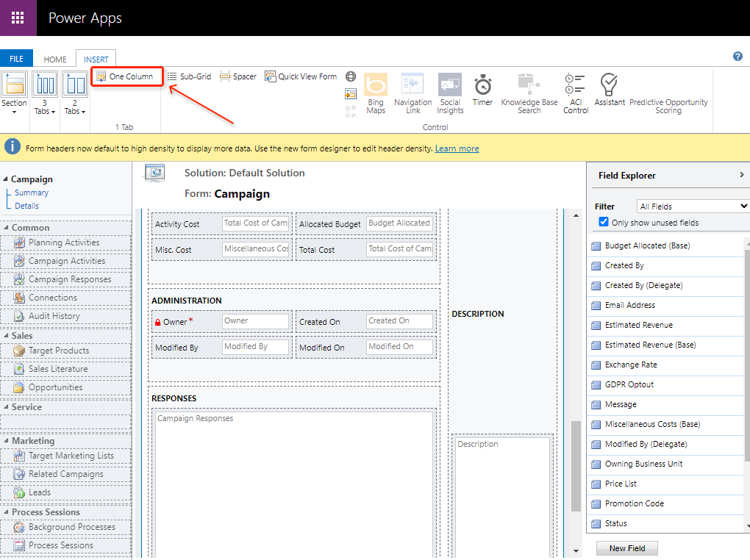This screenshot has height=560, width=750.
Task: Open the help question mark icon
Action: [737, 57]
